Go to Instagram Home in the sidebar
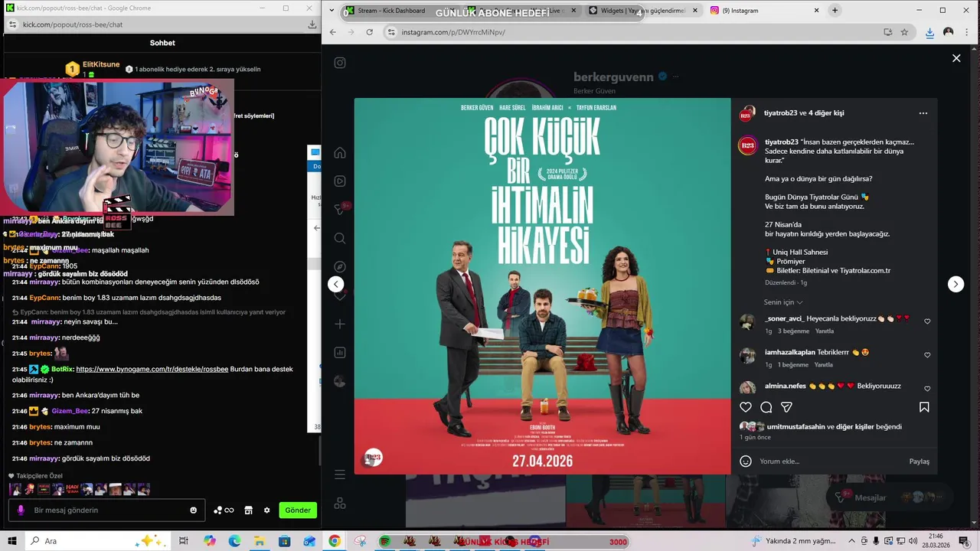The image size is (980, 551). pos(340,152)
